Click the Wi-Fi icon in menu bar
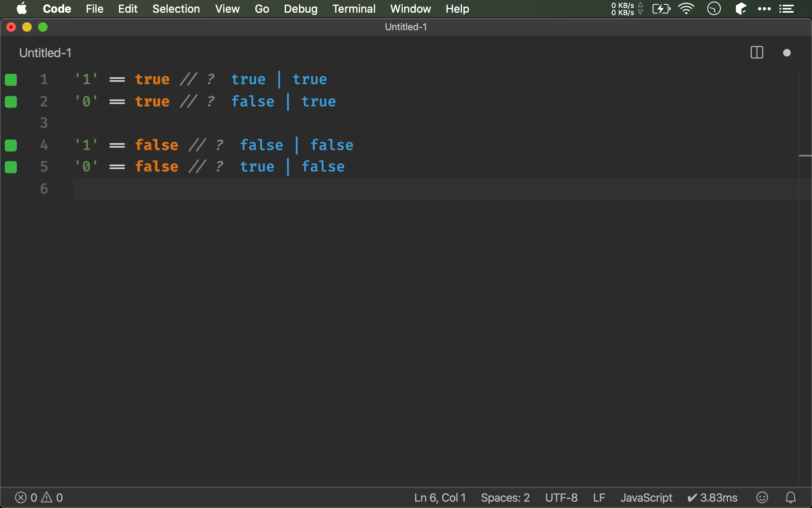812x508 pixels. pos(686,9)
